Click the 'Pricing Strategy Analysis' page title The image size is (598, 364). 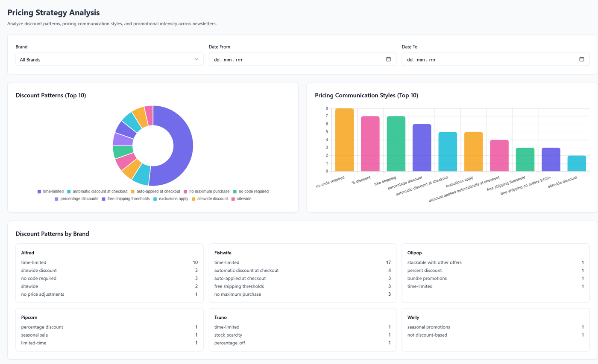tap(53, 12)
